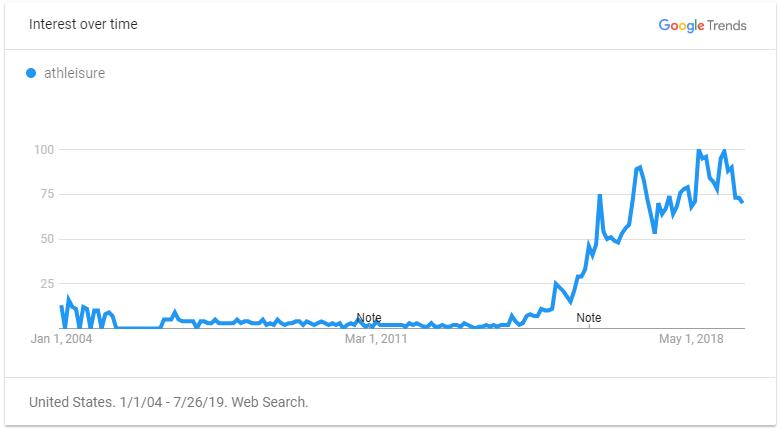Click the 75 y-axis label
781x428 pixels.
point(47,194)
